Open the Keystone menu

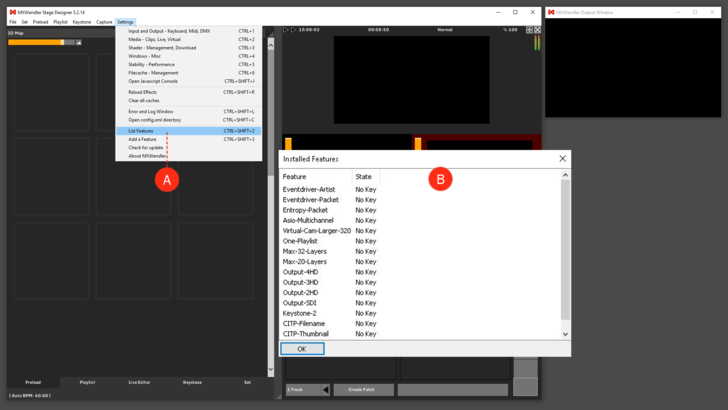(x=82, y=22)
